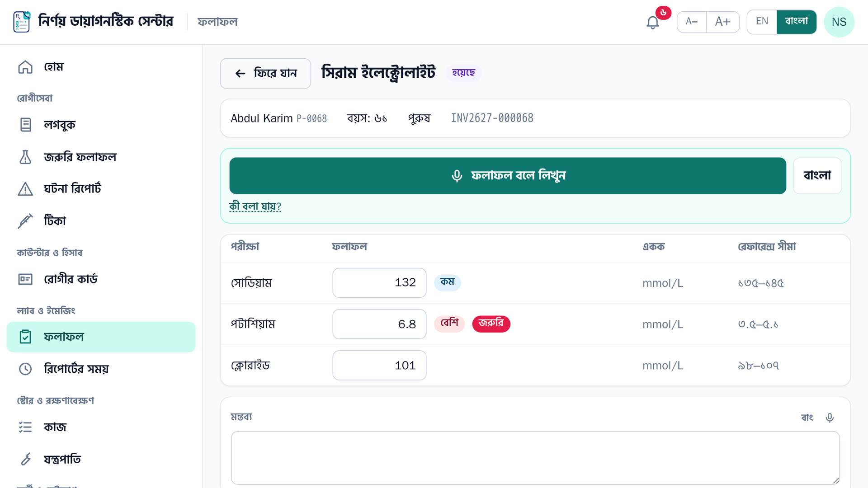
Task: Open the NS user avatar menu
Action: (x=839, y=22)
